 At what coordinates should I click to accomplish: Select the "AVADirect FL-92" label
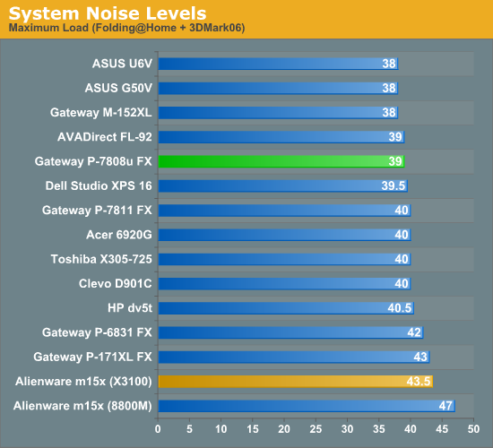[x=105, y=137]
